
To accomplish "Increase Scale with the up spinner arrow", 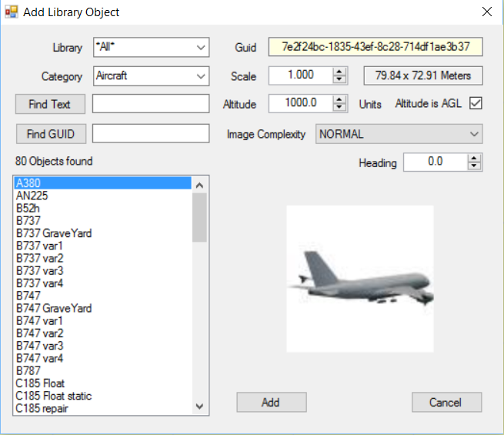I will 339,72.
